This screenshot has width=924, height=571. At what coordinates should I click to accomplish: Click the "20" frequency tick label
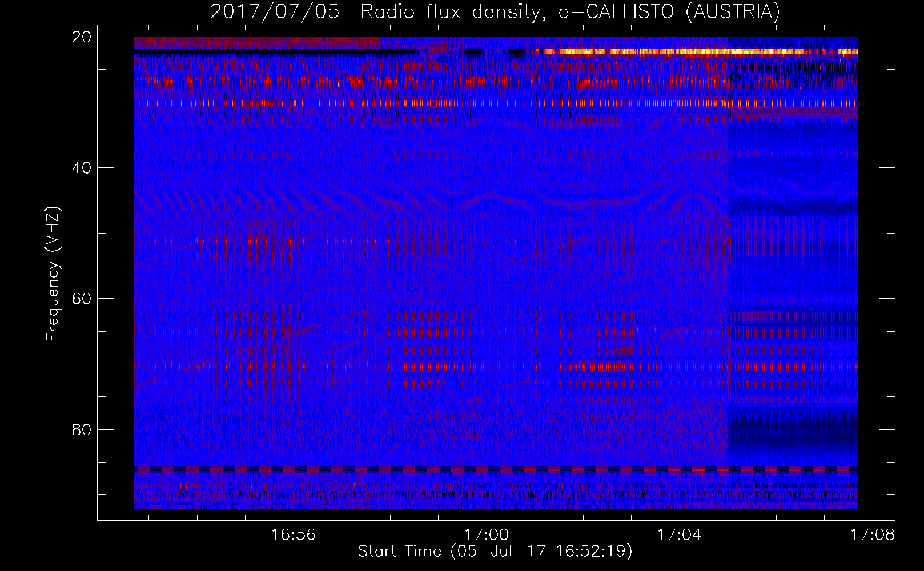(x=82, y=37)
